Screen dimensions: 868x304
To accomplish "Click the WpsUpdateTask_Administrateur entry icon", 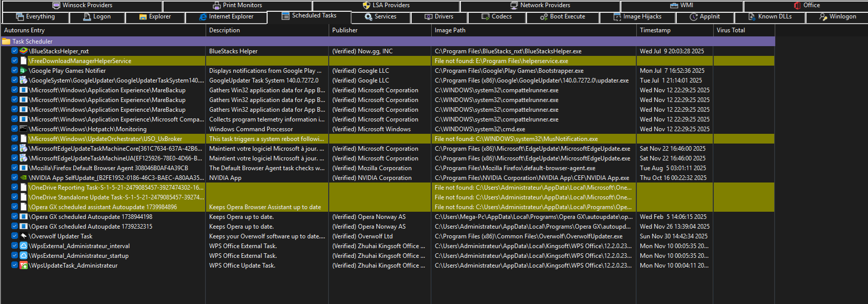I will [x=23, y=266].
